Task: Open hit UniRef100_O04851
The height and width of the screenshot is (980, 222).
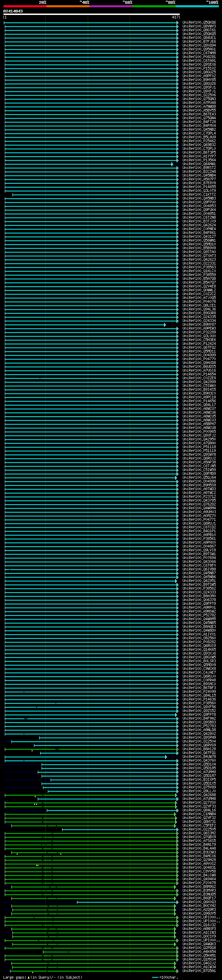Action: [199, 214]
